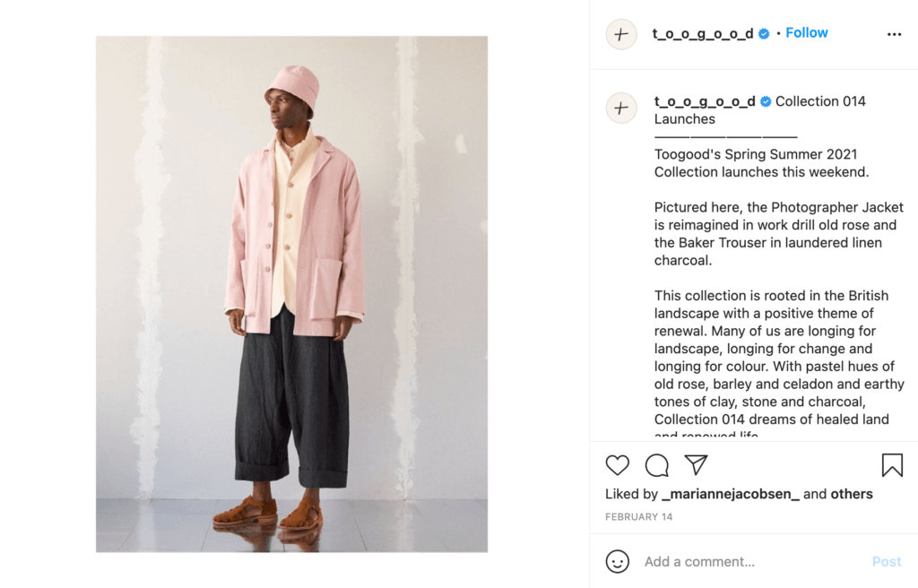Open the FEBRUARY 14 post date link

pos(638,516)
